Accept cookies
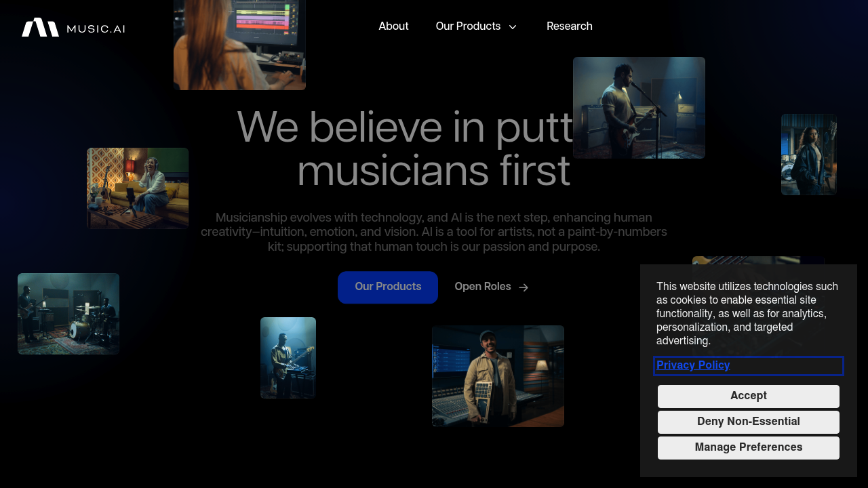The height and width of the screenshot is (488, 868). click(749, 396)
